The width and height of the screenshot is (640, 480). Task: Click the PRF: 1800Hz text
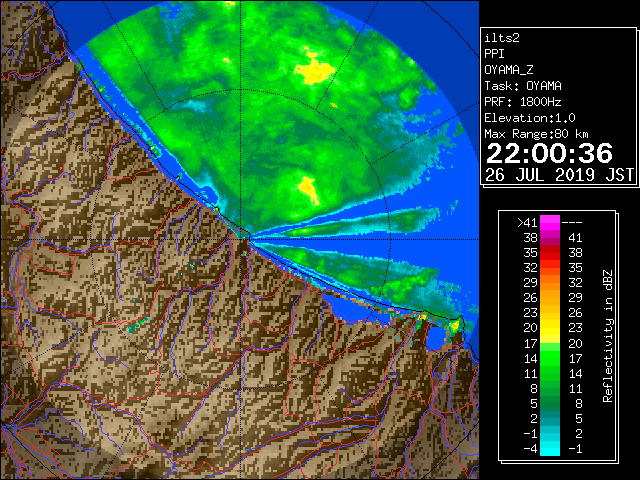pos(523,102)
